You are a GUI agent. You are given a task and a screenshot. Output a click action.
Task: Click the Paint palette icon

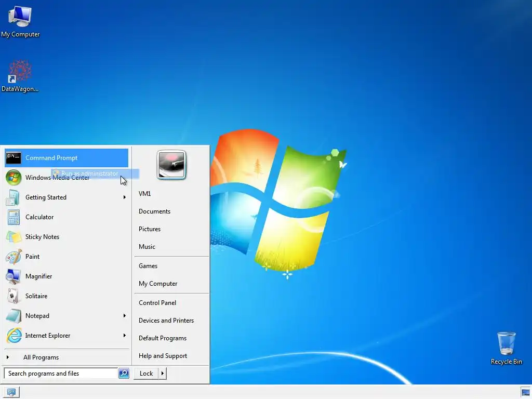point(14,257)
